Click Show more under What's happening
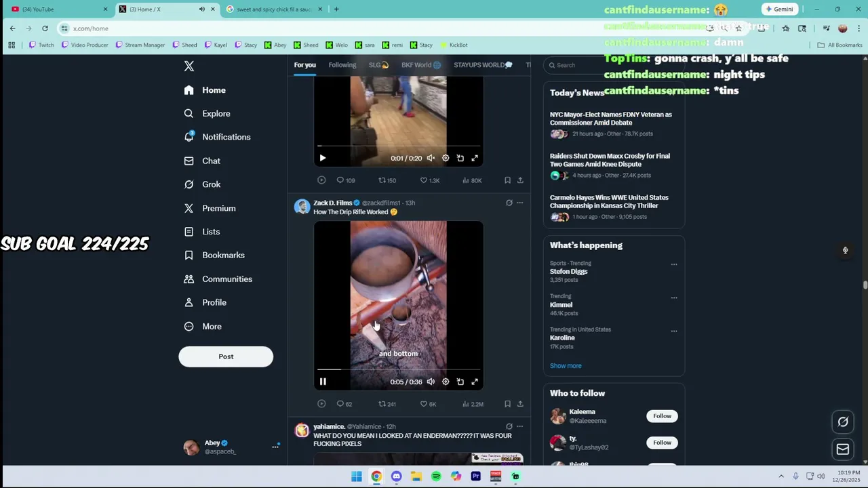This screenshot has height=488, width=868. coord(566,366)
